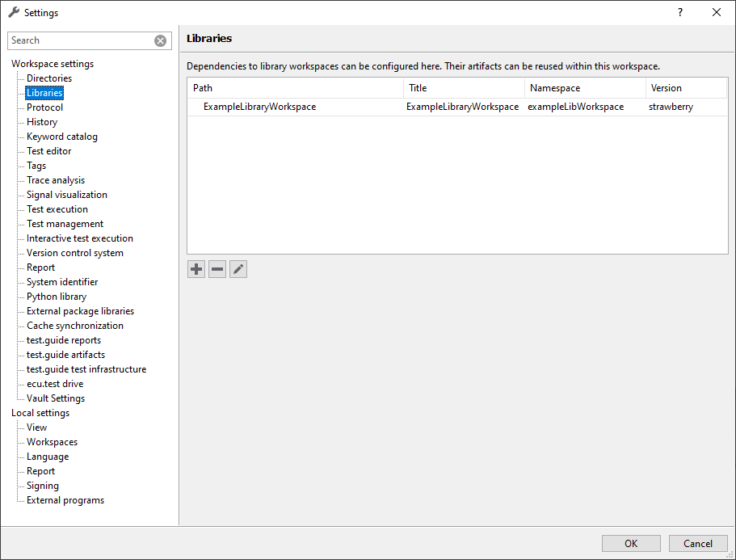
Task: Open the Protocol settings page
Action: tap(44, 107)
